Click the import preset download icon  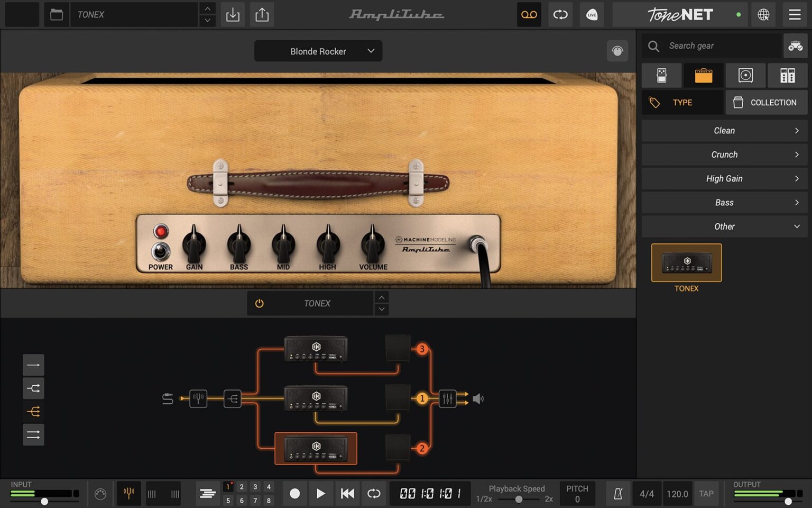click(233, 14)
